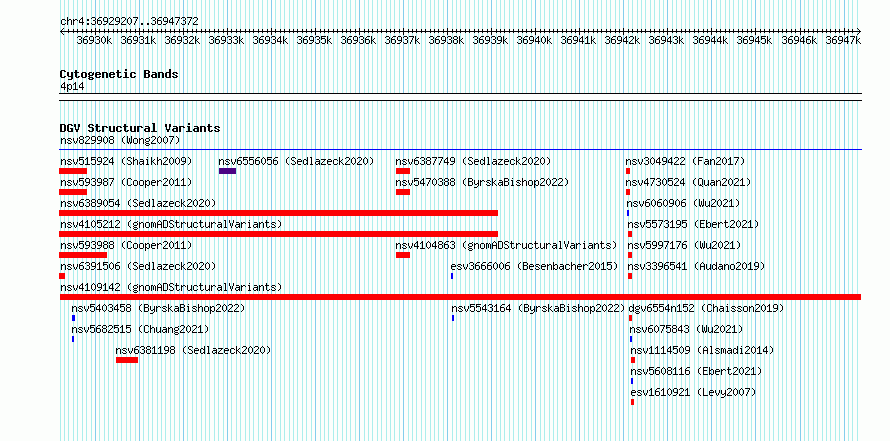Viewport: 890px width, 441px height.
Task: Click the 36940k ruler tick label
Action: (535, 40)
